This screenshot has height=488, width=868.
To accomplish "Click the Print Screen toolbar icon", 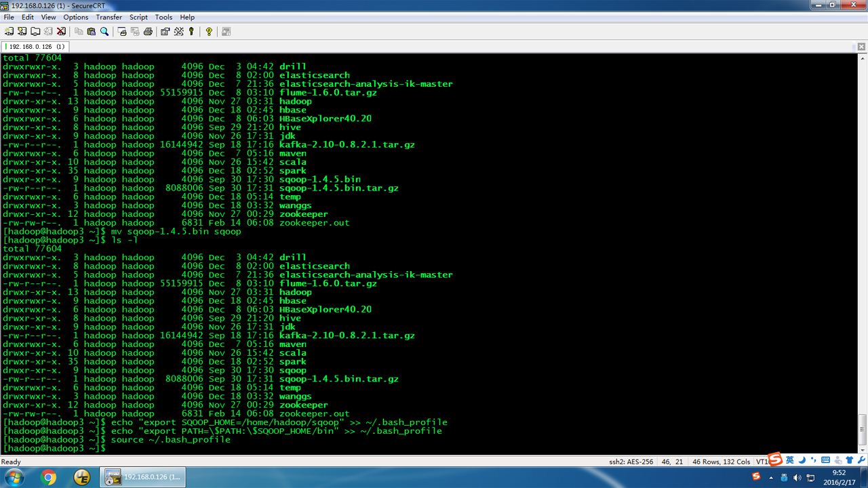I will pyautogui.click(x=123, y=31).
